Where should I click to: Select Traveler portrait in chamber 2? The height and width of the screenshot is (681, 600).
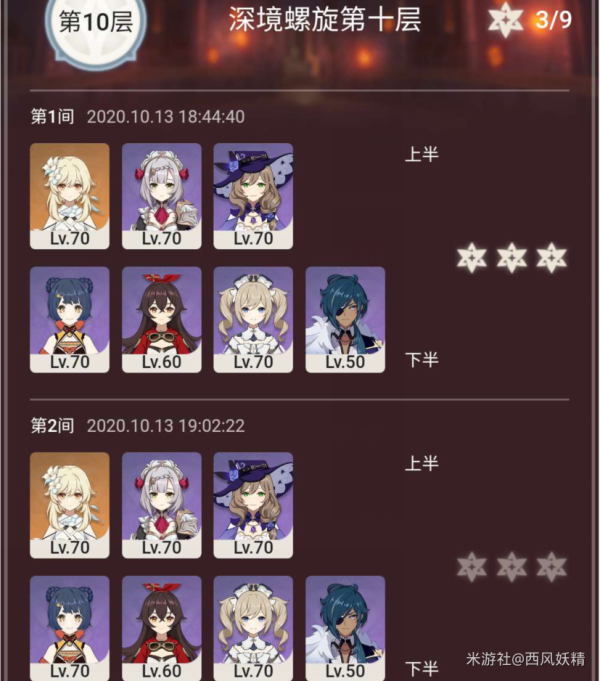coord(70,505)
